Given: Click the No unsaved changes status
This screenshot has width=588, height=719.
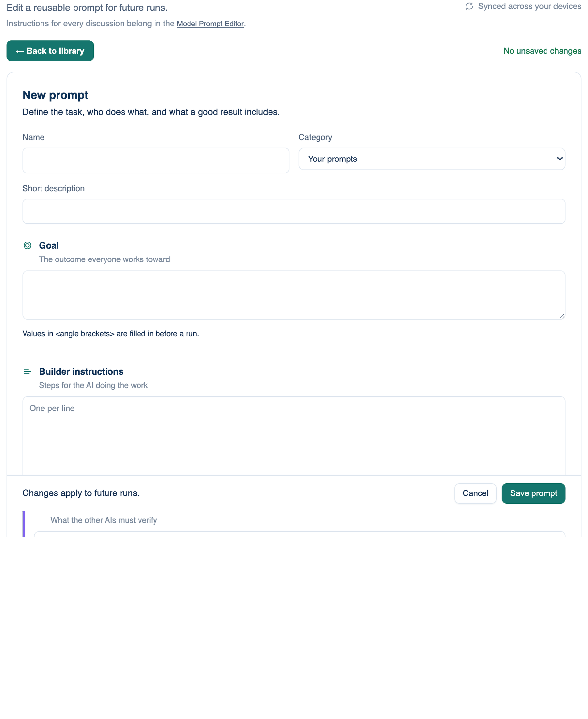Looking at the screenshot, I should [542, 51].
